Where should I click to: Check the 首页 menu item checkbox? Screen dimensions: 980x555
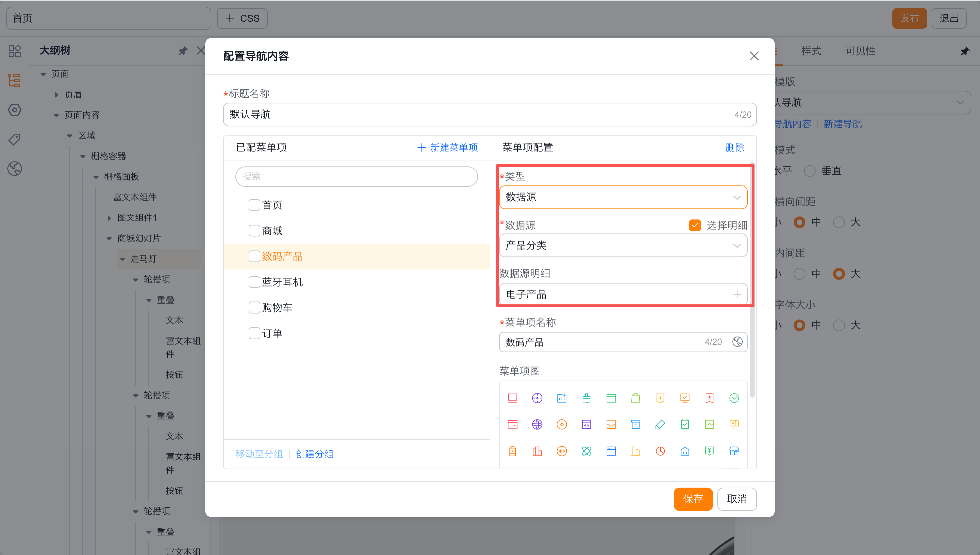tap(254, 205)
